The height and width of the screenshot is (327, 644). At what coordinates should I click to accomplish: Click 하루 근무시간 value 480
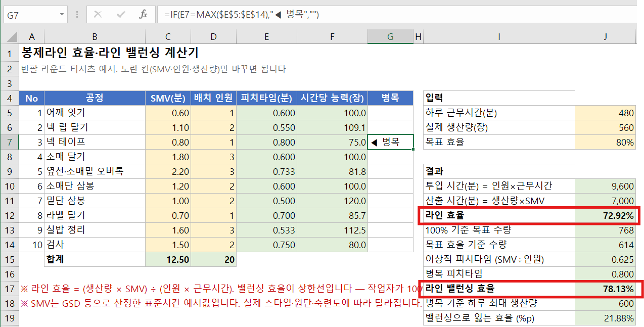[x=606, y=113]
